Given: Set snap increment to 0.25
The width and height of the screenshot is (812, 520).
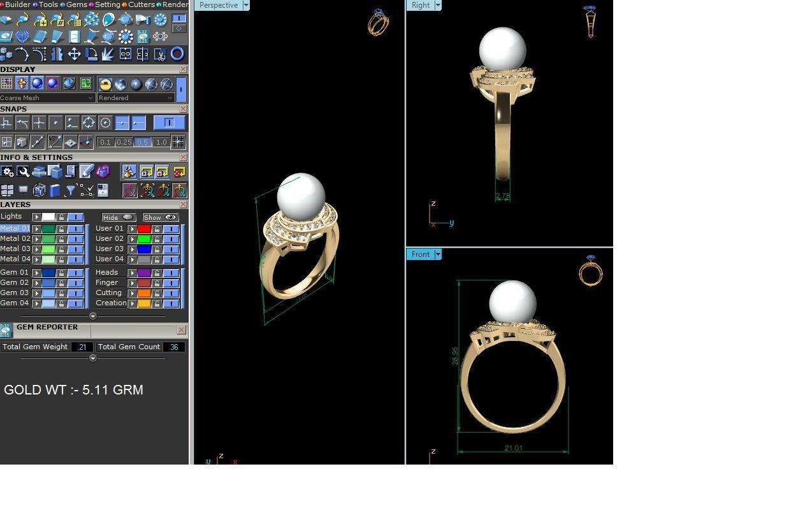Looking at the screenshot, I should coord(124,142).
